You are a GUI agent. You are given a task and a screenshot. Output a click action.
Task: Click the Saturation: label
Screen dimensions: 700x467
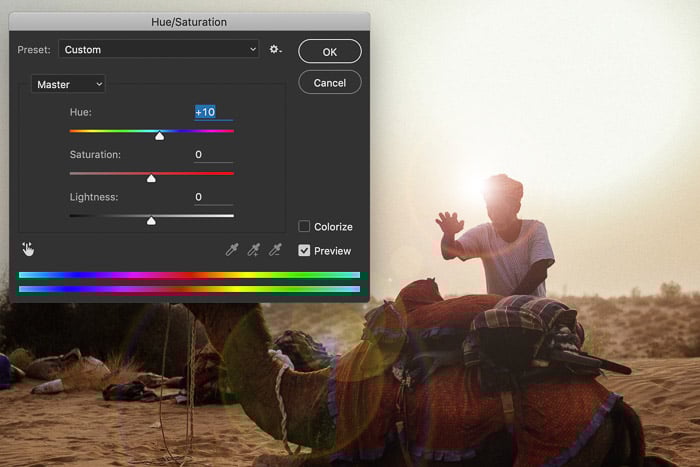point(95,154)
